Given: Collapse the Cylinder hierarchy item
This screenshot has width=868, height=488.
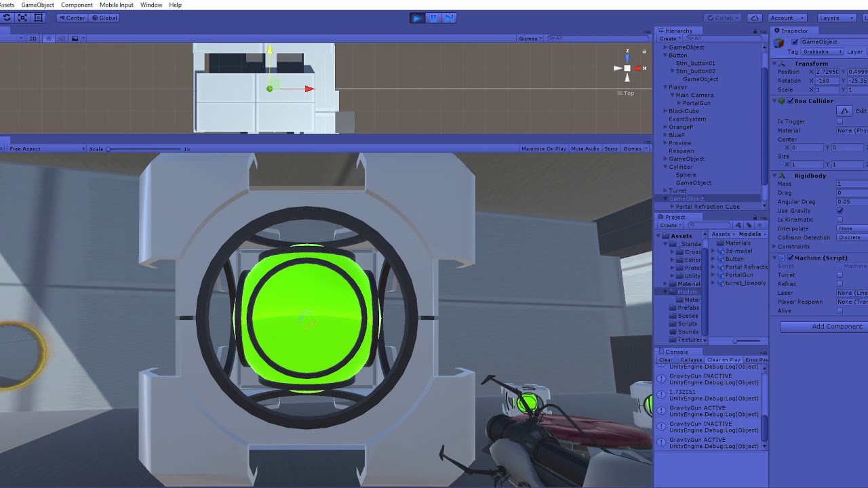Looking at the screenshot, I should (665, 167).
